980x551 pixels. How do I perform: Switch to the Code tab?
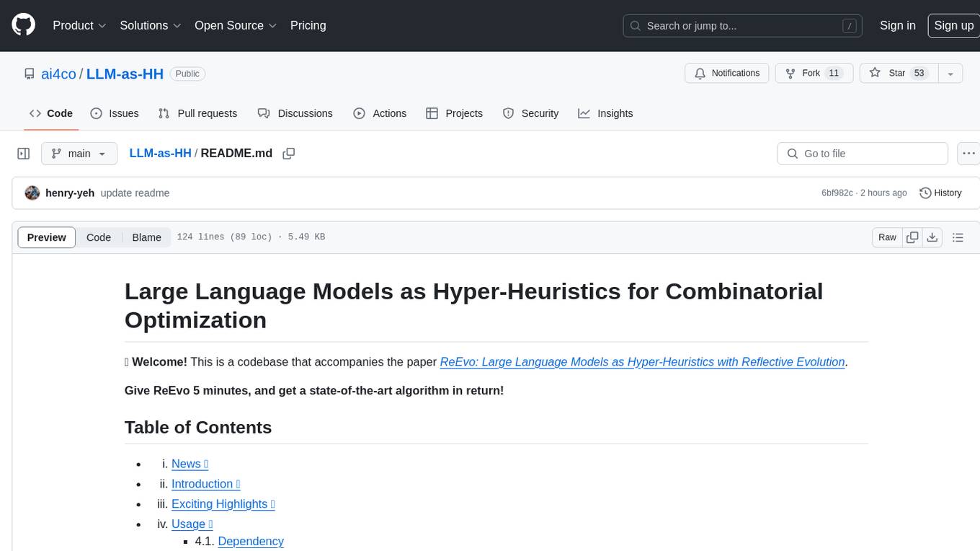(50, 113)
